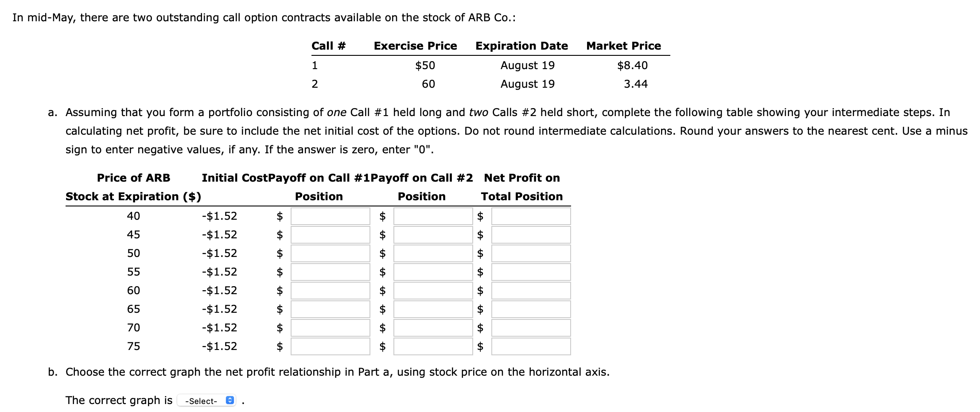Focus Call #1 payoff box in row 60
This screenshot has width=980, height=412.
[330, 291]
